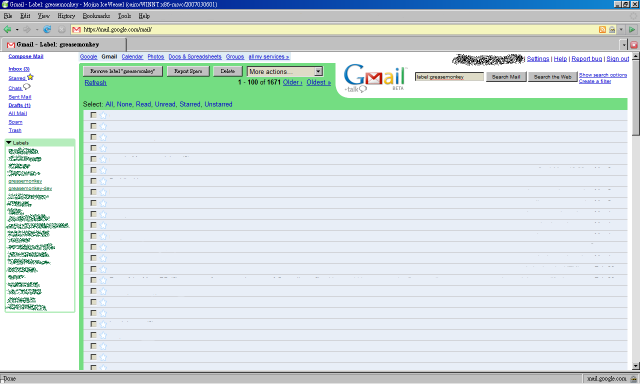
Task: Click the Compose Mail link
Action: [26, 56]
